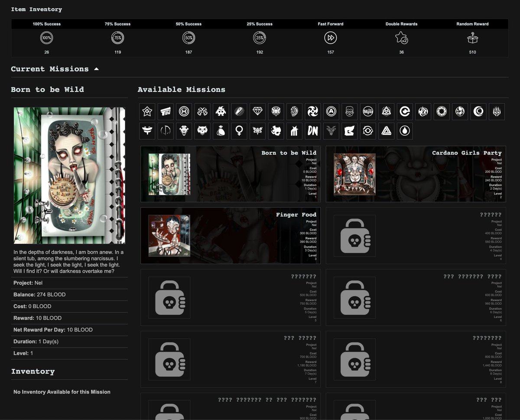The width and height of the screenshot is (520, 420).
Task: Select the Mipa project icon
Action: click(368, 112)
